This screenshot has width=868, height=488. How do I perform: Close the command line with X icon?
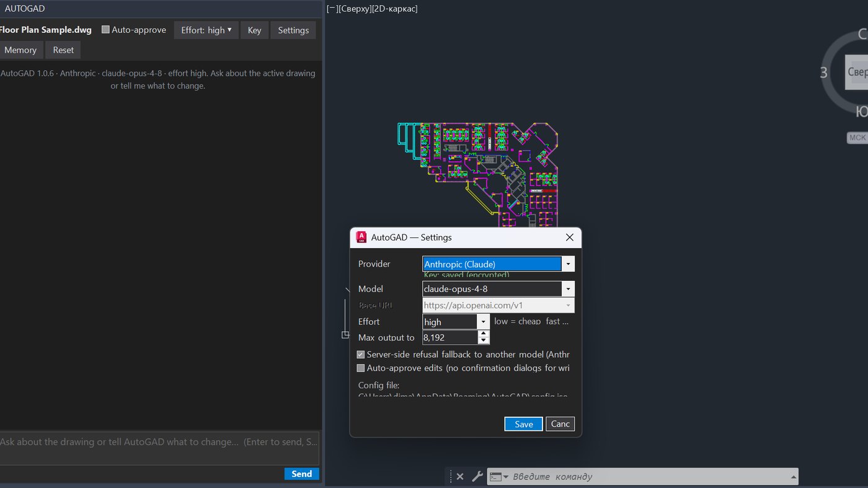pos(459,476)
